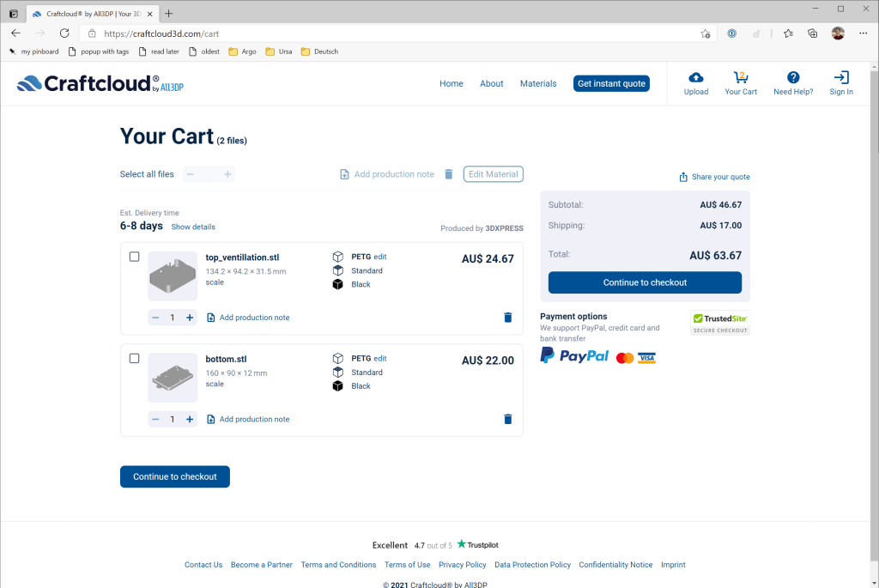Edit the PETG material for top_ventillation.stl

[x=380, y=256]
